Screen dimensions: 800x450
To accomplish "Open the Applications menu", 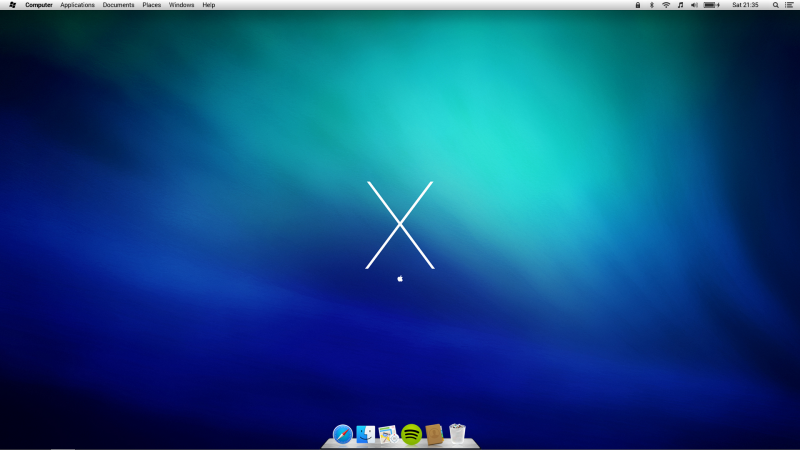I will [77, 5].
